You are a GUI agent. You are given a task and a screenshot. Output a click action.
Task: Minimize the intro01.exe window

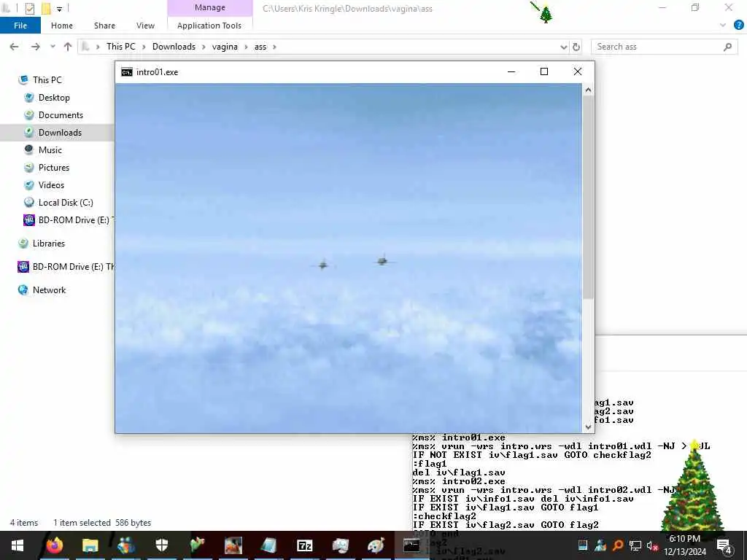coord(511,71)
